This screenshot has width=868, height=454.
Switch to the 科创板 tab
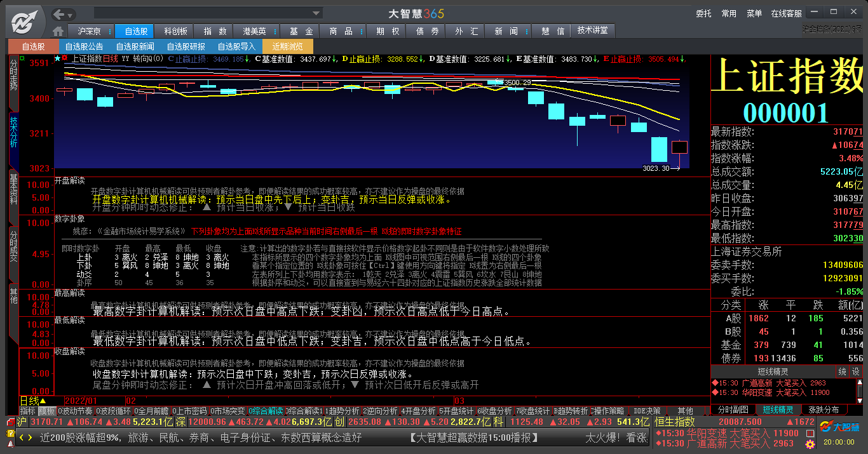point(175,31)
